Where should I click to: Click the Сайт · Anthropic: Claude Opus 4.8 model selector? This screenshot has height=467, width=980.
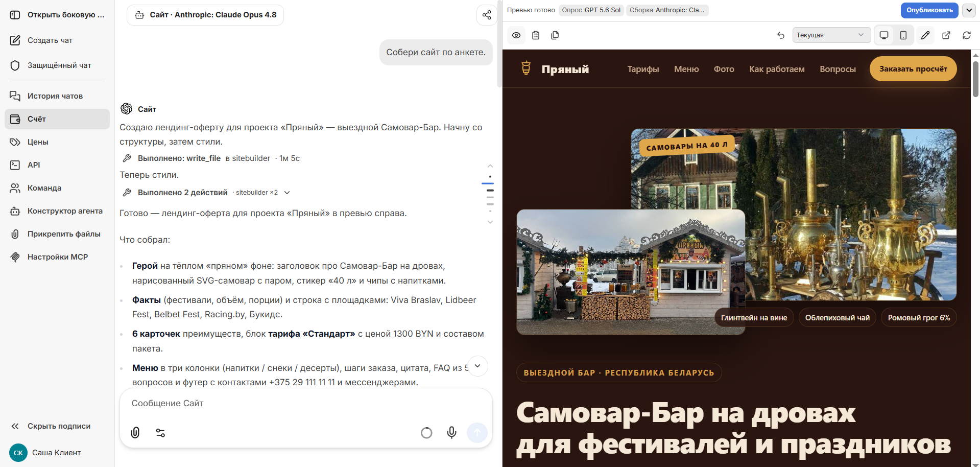point(205,15)
